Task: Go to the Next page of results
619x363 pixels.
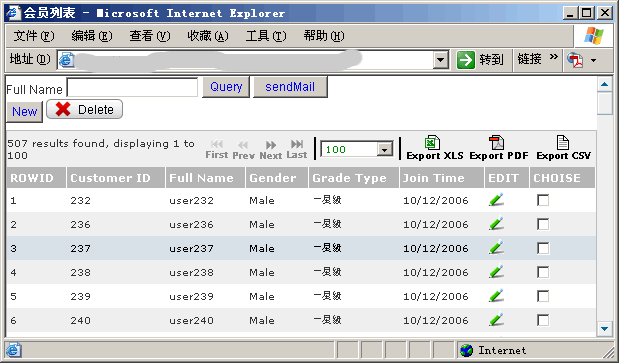Action: point(271,150)
